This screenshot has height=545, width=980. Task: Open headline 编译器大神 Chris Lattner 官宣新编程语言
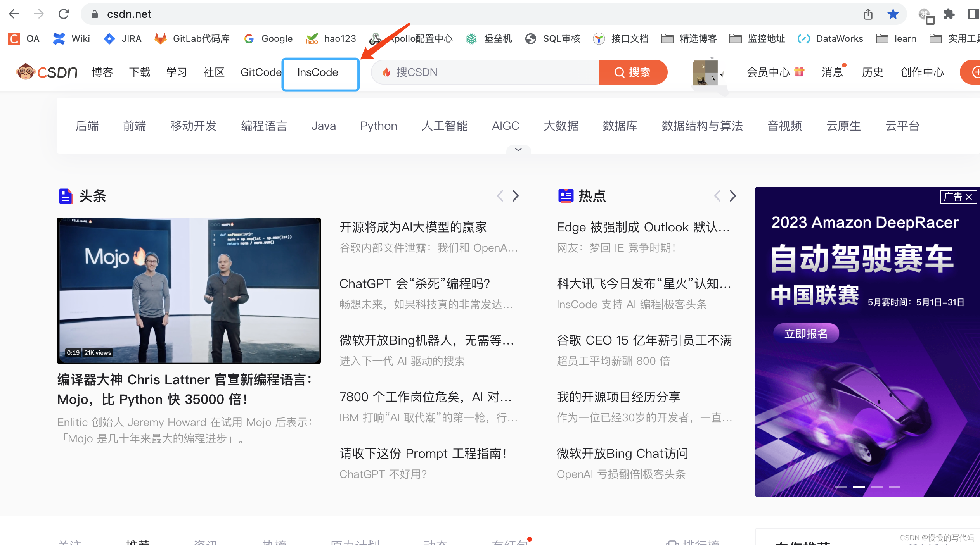click(x=185, y=389)
